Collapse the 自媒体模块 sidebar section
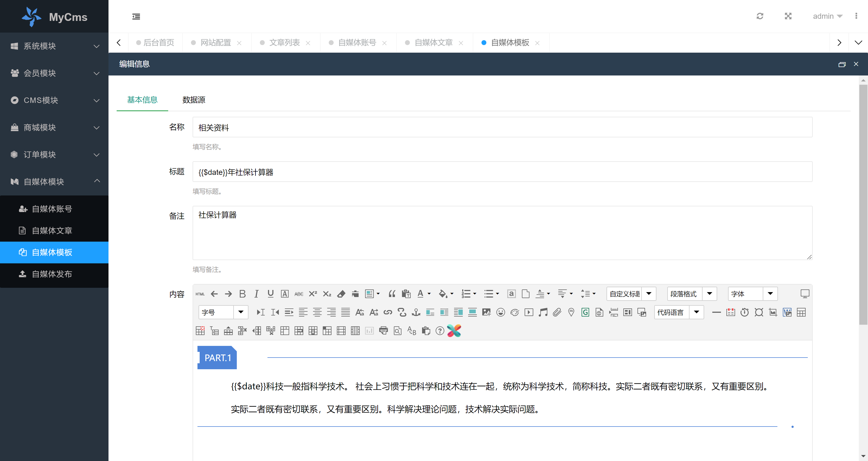Viewport: 868px width, 461px height. point(54,181)
